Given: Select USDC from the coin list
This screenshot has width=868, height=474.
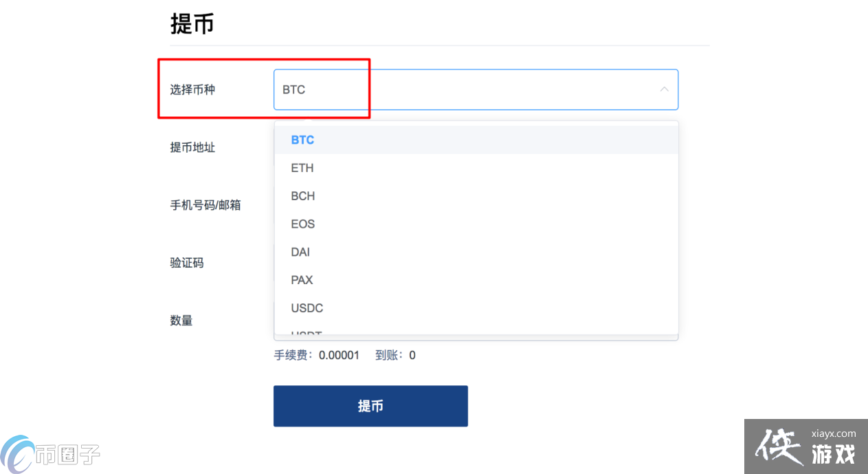Looking at the screenshot, I should pyautogui.click(x=306, y=308).
